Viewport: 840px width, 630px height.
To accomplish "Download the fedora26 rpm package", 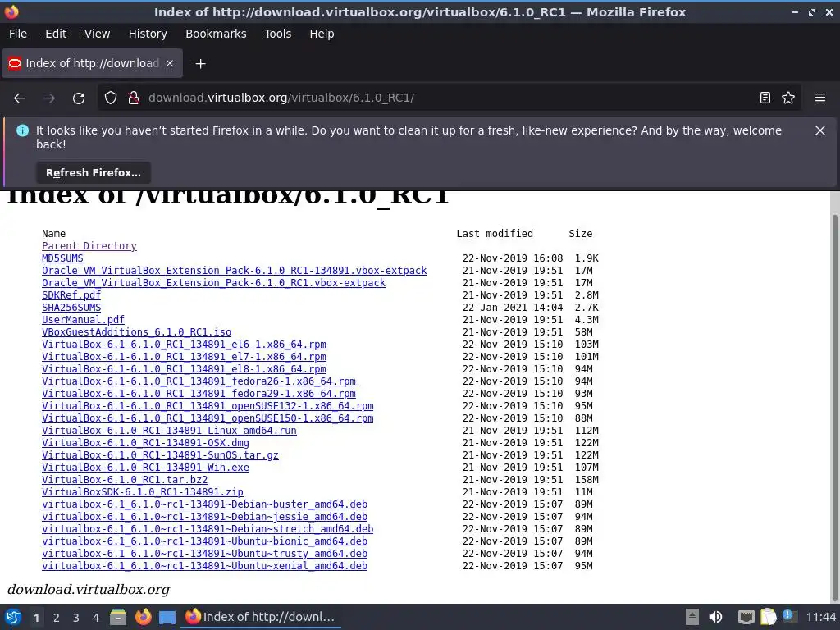I will click(199, 381).
